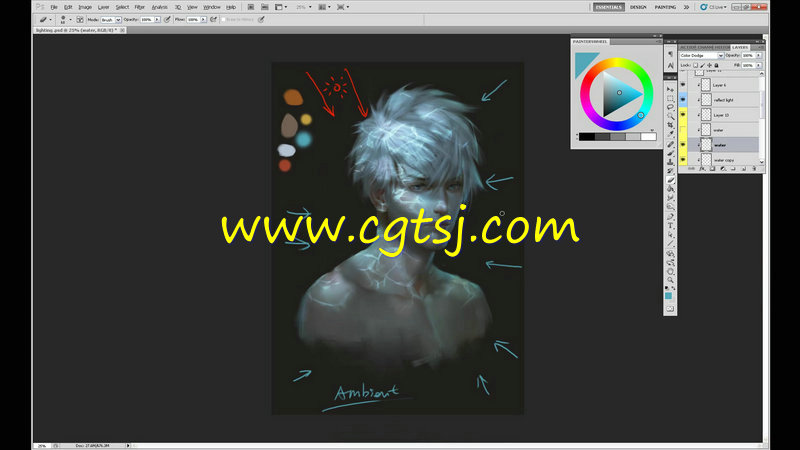Enable airbrush mode icon

214,19
